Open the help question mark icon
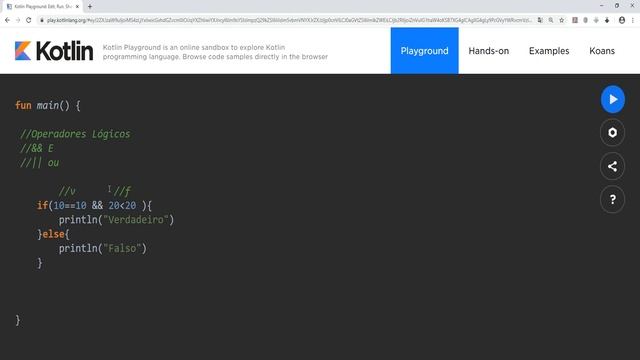 (x=612, y=200)
